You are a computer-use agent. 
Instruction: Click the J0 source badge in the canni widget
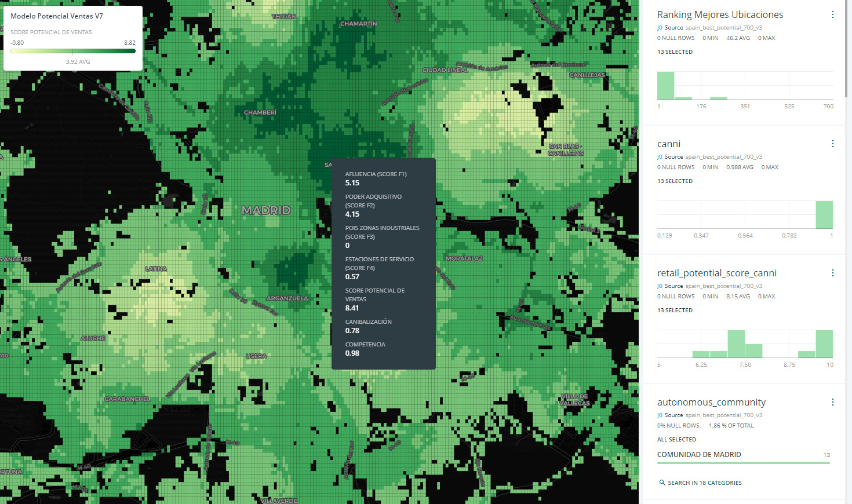point(660,157)
